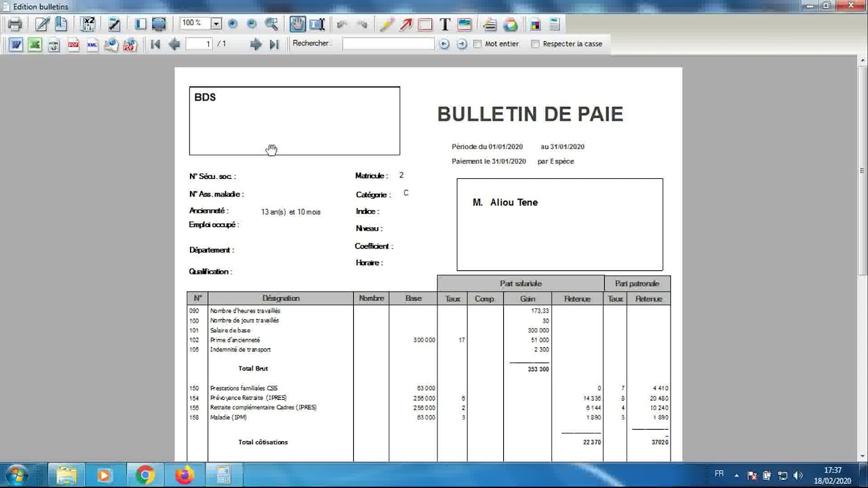The image size is (868, 488).
Task: Click the redo arrow icon
Action: (361, 24)
